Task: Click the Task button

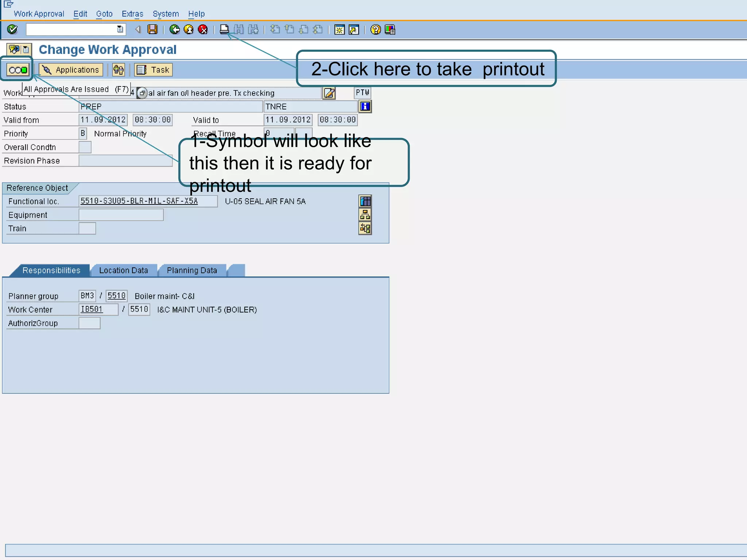Action: pos(154,70)
